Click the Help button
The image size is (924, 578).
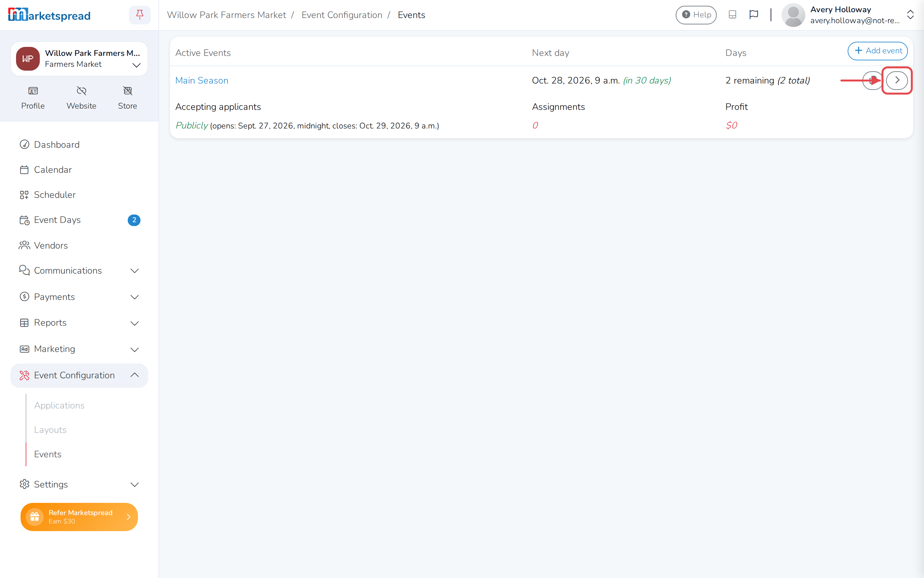[696, 15]
